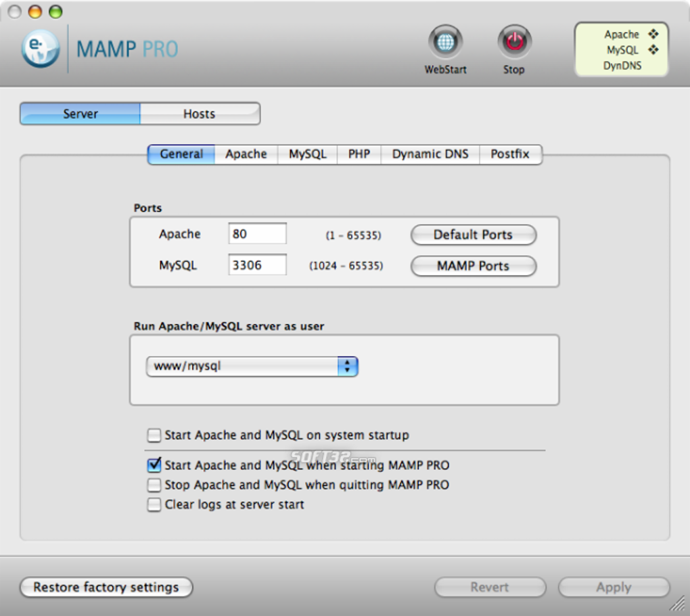Toggle Clear logs at server start
The image size is (690, 616).
(154, 504)
